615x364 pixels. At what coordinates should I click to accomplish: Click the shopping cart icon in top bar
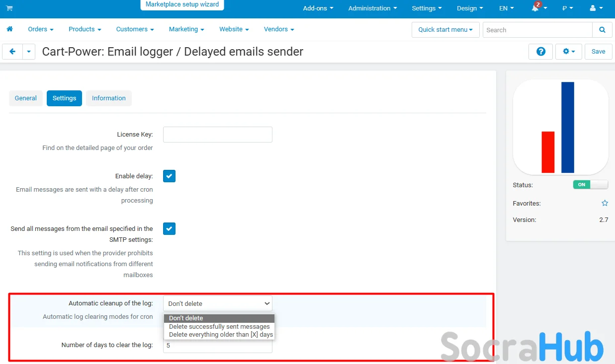9,8
